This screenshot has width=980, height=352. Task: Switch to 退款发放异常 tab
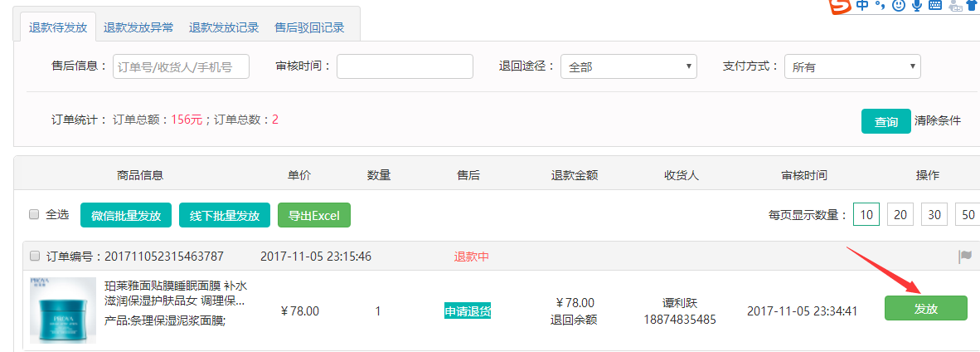[x=138, y=28]
